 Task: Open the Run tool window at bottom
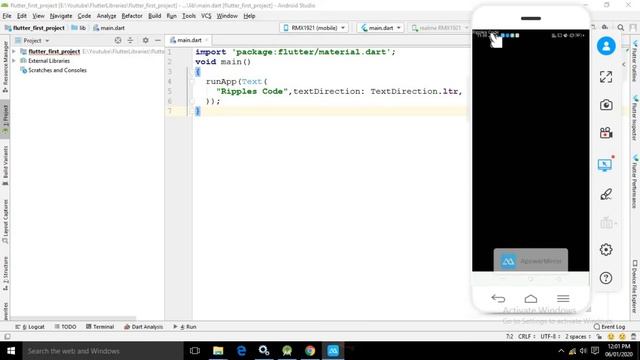185,327
